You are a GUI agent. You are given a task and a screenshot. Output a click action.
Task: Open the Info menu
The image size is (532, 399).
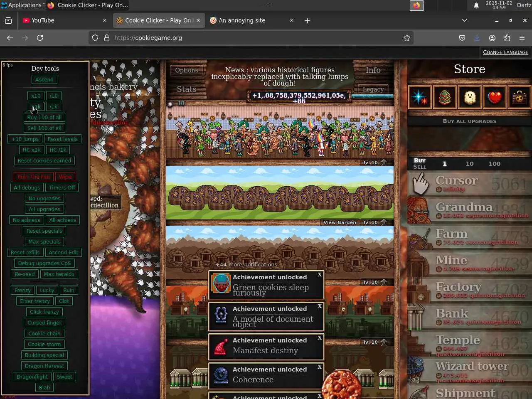click(x=373, y=70)
